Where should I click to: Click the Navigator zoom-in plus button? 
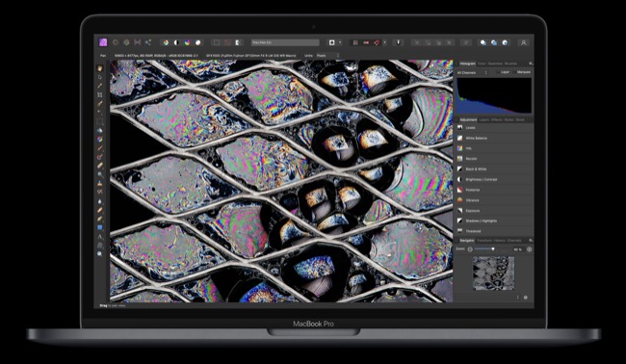pyautogui.click(x=529, y=249)
